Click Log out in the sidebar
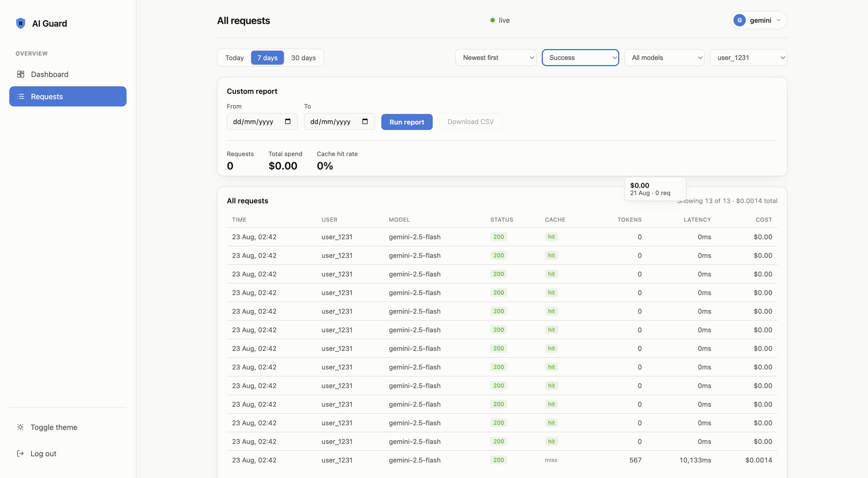Image resolution: width=868 pixels, height=478 pixels. click(68, 453)
